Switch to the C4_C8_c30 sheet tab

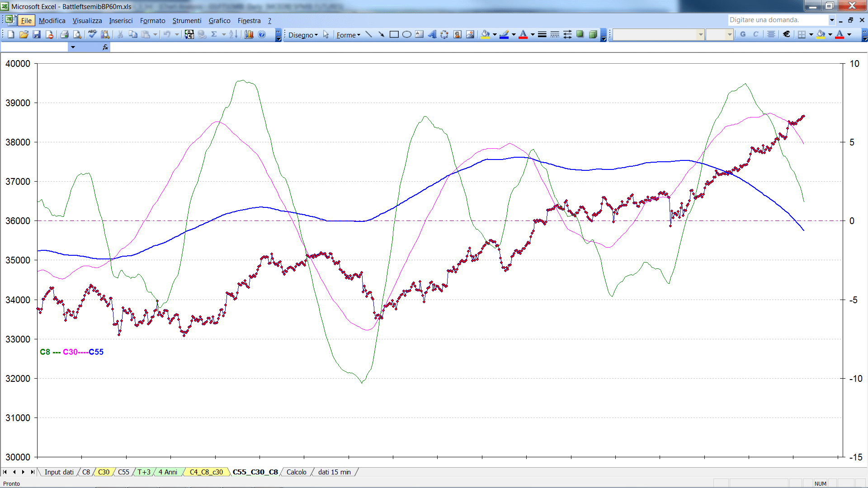pyautogui.click(x=206, y=472)
